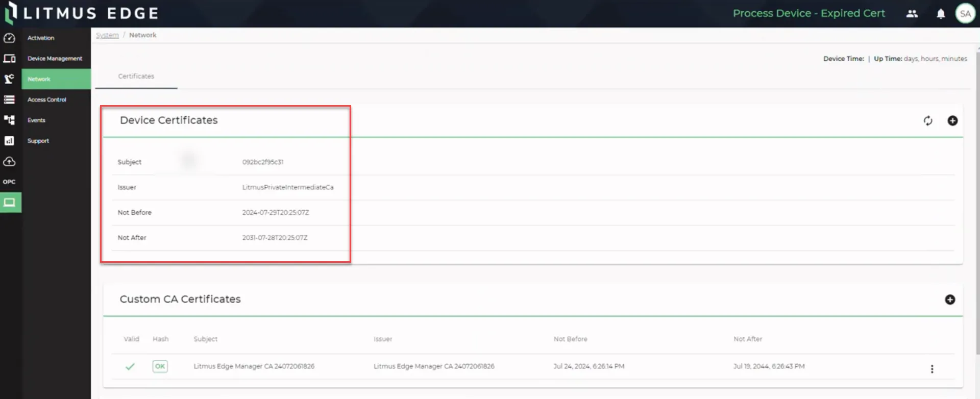This screenshot has width=980, height=399.
Task: Click the Litmus Edge logo
Action: tap(82, 13)
